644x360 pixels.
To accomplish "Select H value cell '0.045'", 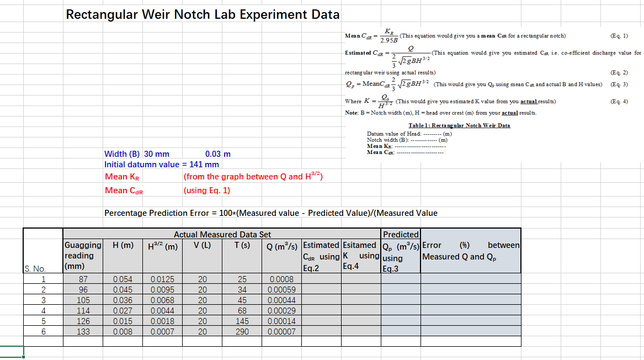I will tap(123, 290).
